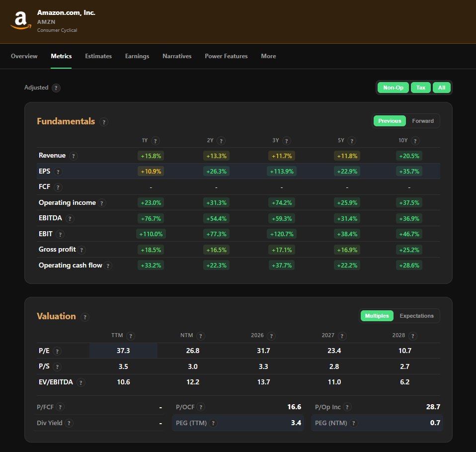The image size is (476, 452).
Task: Switch fundamentals to Forward
Action: (422, 121)
